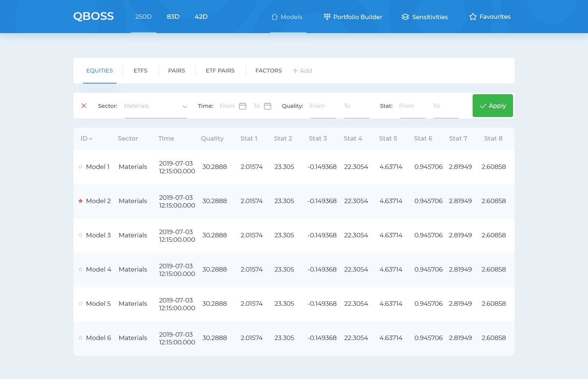
Task: Open Time From calendar picker icon
Action: pyautogui.click(x=243, y=106)
